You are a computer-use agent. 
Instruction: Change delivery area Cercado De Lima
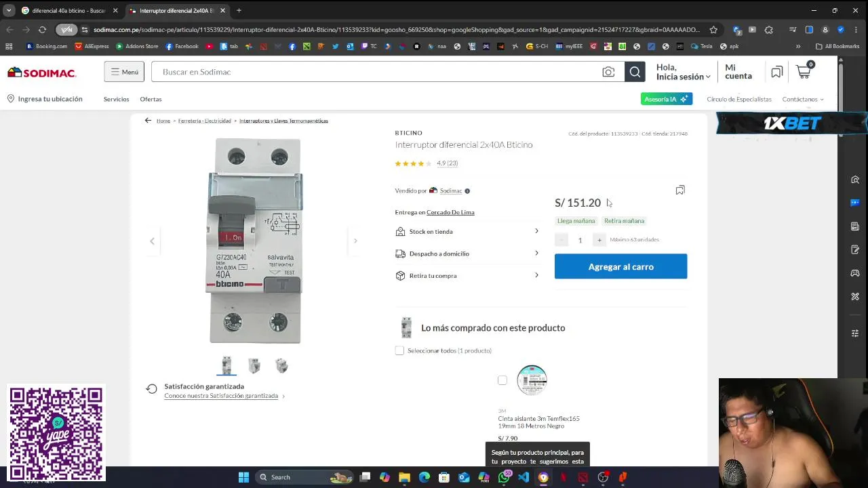click(x=450, y=212)
